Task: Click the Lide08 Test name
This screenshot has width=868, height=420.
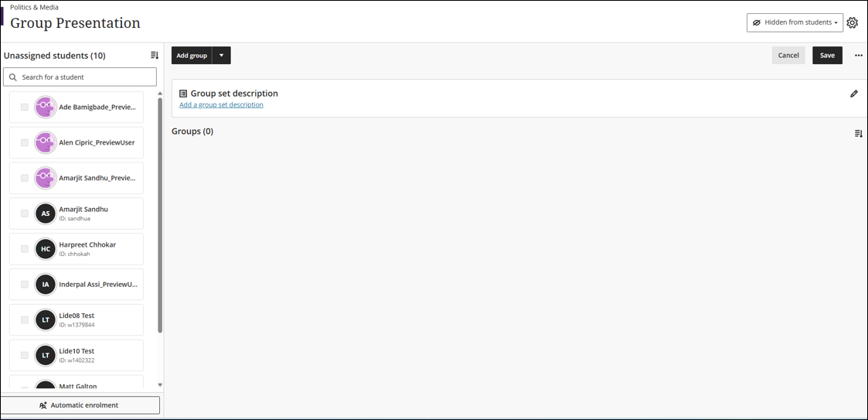Action: [x=77, y=316]
